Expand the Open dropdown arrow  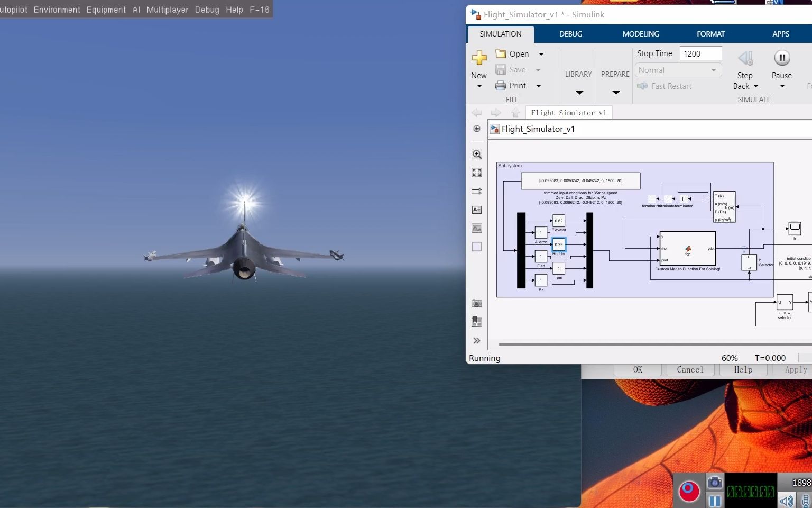click(x=541, y=54)
